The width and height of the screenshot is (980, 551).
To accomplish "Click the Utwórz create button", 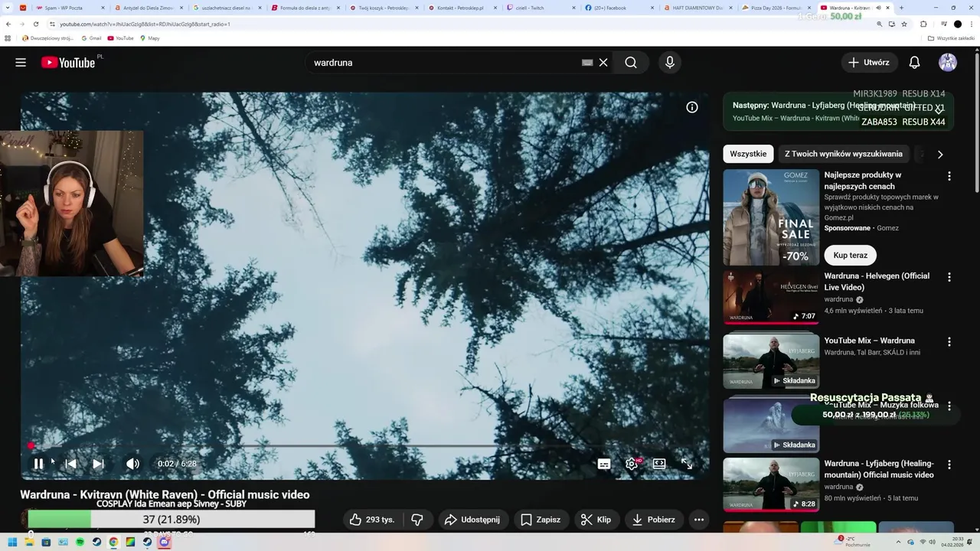I will click(x=869, y=63).
